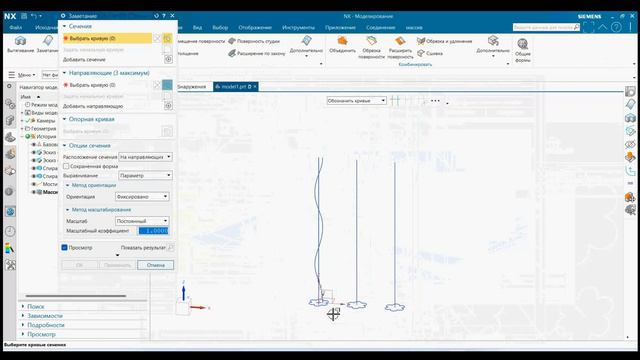Click the save icon in NX title bar
Viewport: 640px width, 360px height.
click(x=24, y=16)
